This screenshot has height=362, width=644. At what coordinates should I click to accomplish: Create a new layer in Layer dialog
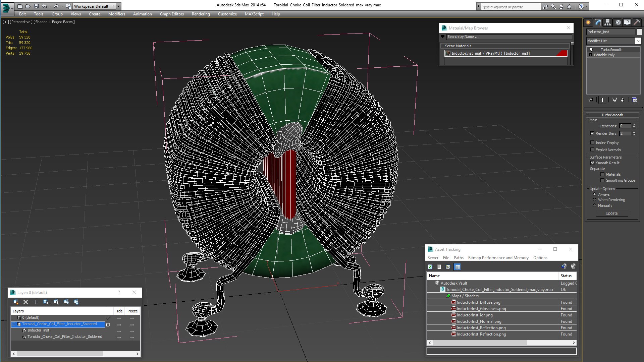(x=15, y=302)
